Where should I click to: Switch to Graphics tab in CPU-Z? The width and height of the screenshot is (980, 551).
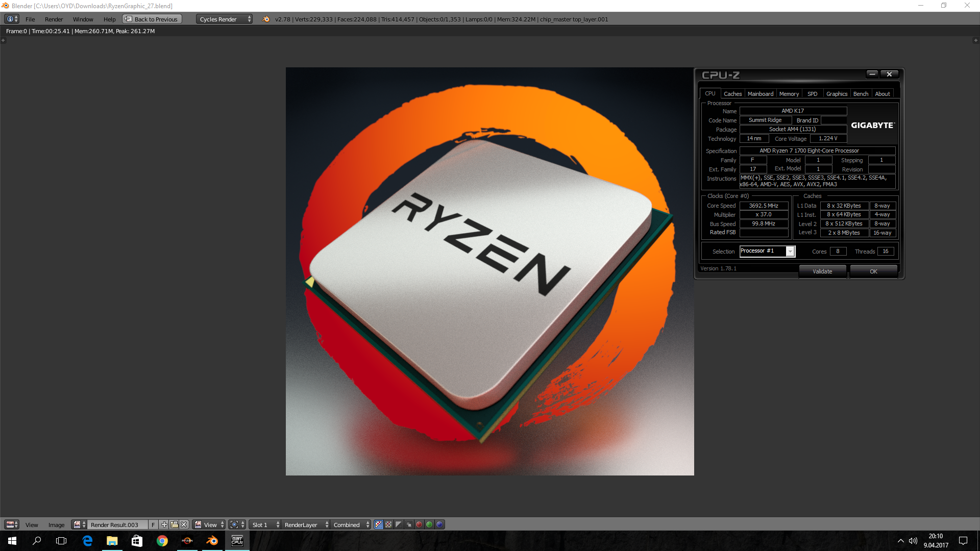(x=837, y=94)
